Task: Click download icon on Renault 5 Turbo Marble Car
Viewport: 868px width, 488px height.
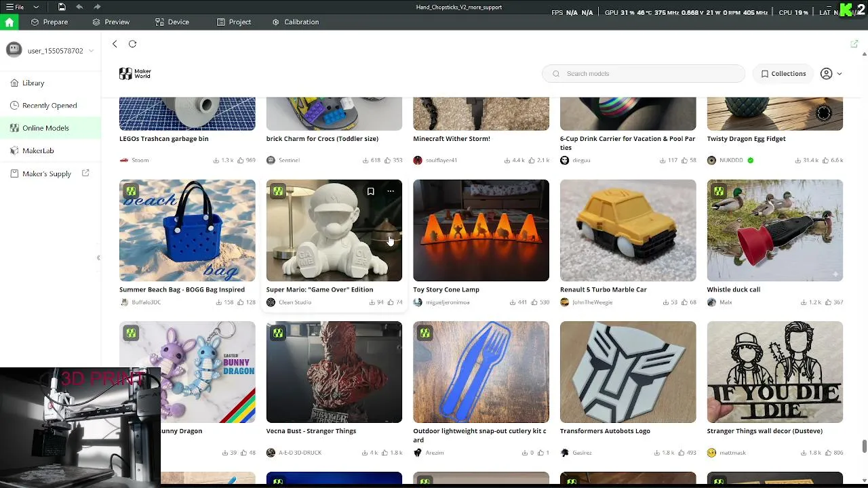Action: point(666,302)
